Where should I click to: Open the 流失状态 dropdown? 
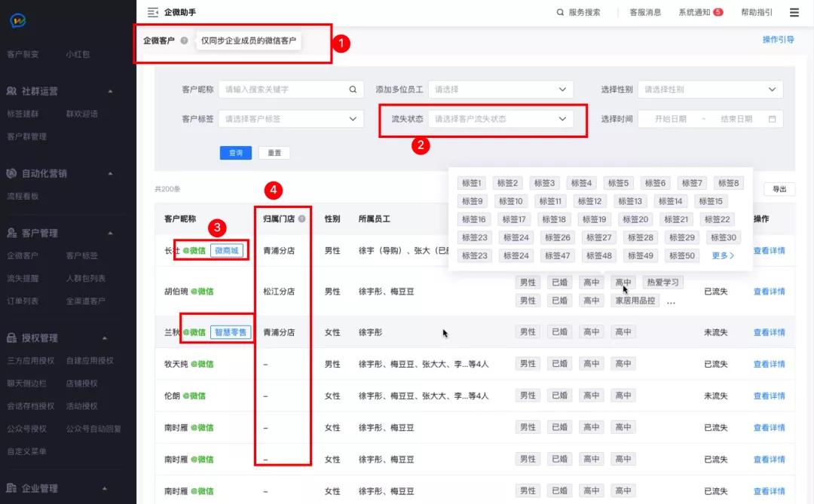497,118
